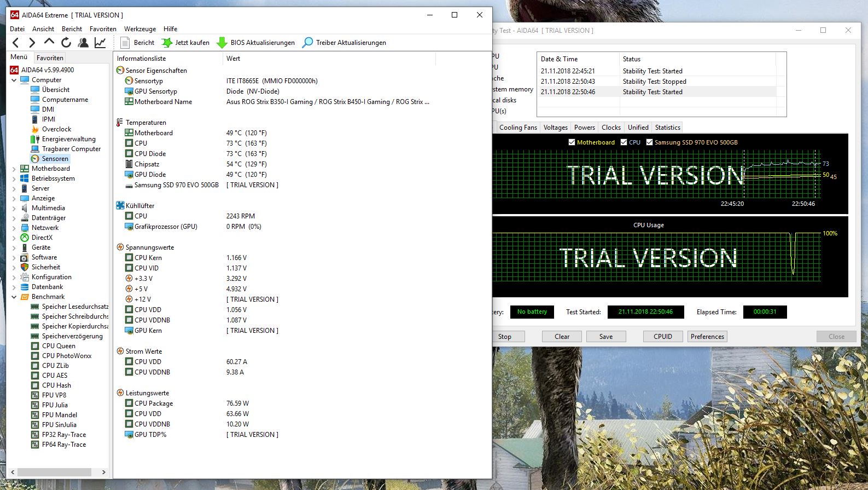Screen dimensions: 868x490
Task: Click the Refresh icon in toolbar
Action: [66, 42]
